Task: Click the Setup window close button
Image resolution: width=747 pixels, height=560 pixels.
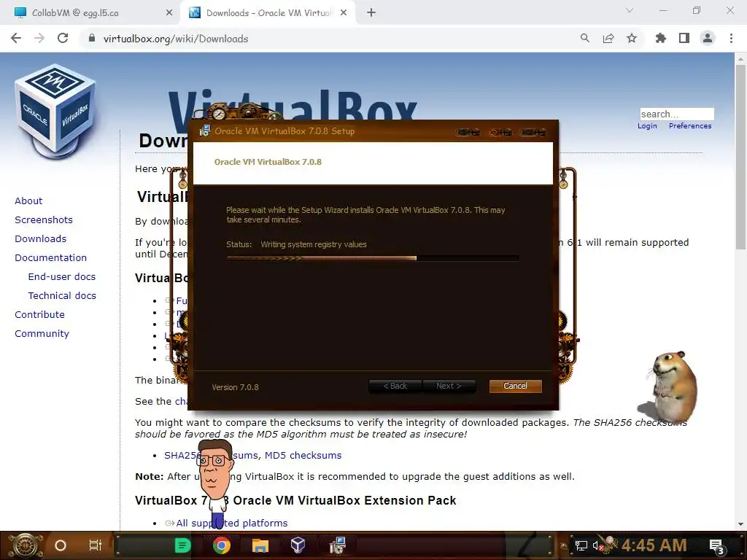Action: [x=533, y=133]
